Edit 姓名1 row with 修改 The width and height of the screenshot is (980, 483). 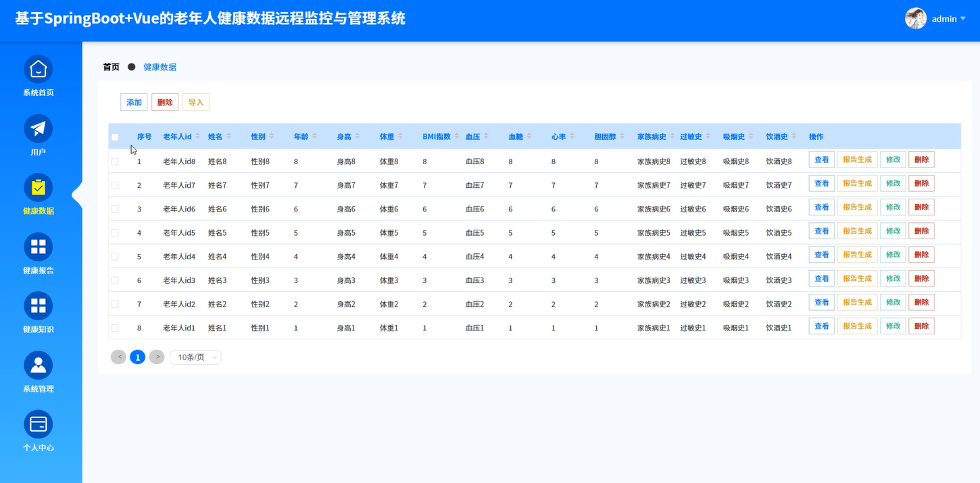(x=893, y=326)
